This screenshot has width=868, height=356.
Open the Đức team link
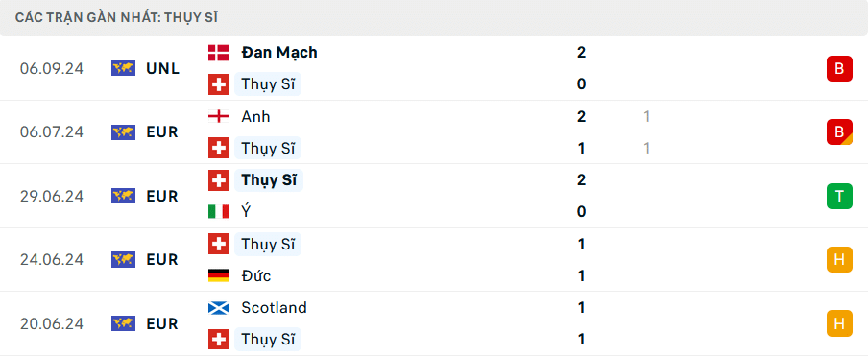coord(256,275)
